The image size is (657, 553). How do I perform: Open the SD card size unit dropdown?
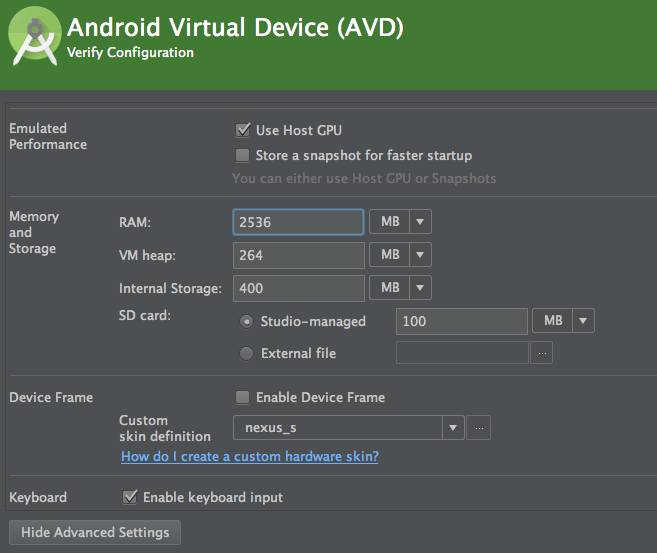[563, 321]
